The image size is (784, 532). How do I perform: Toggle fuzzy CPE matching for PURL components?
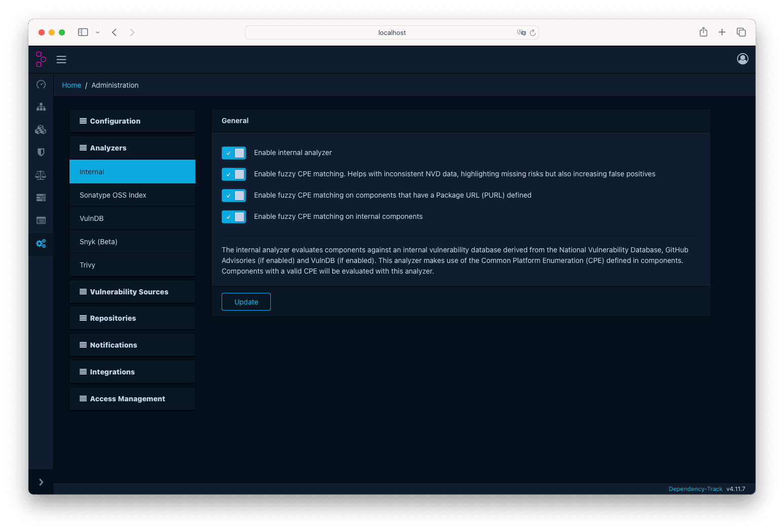[234, 196]
